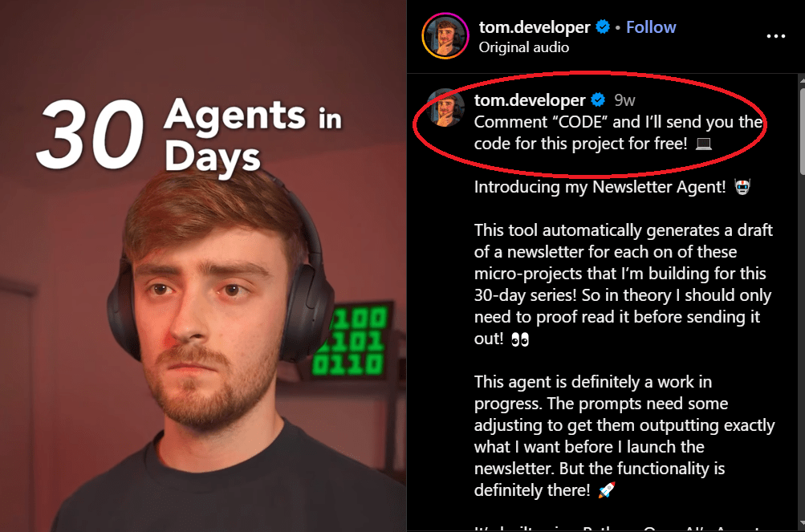Open the three-dot more options menu

point(775,36)
